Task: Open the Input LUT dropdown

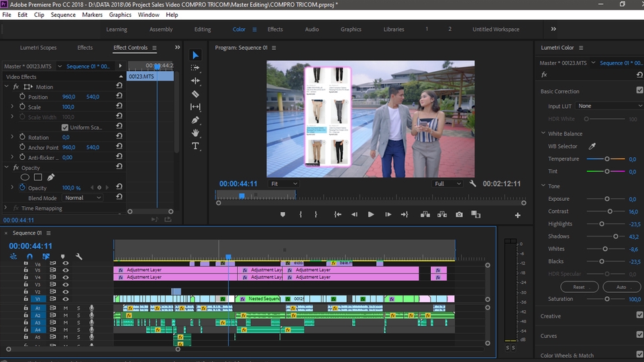Action: pyautogui.click(x=609, y=106)
